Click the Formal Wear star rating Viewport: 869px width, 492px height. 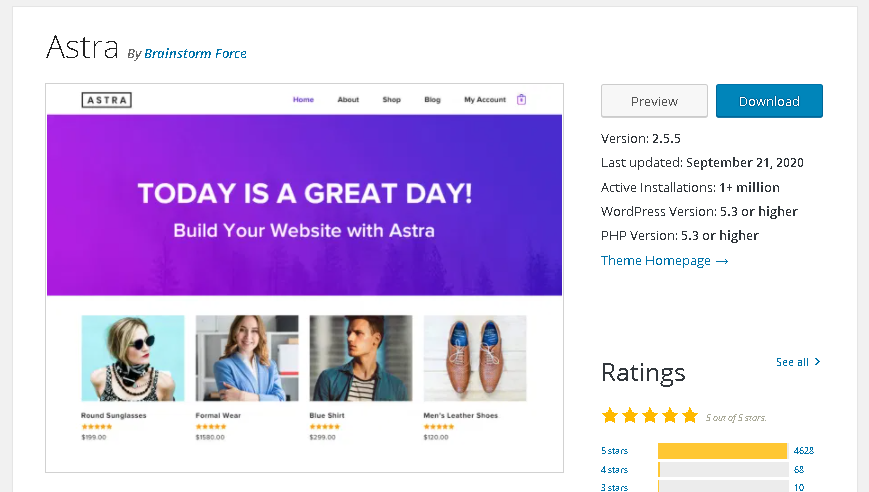[211, 427]
